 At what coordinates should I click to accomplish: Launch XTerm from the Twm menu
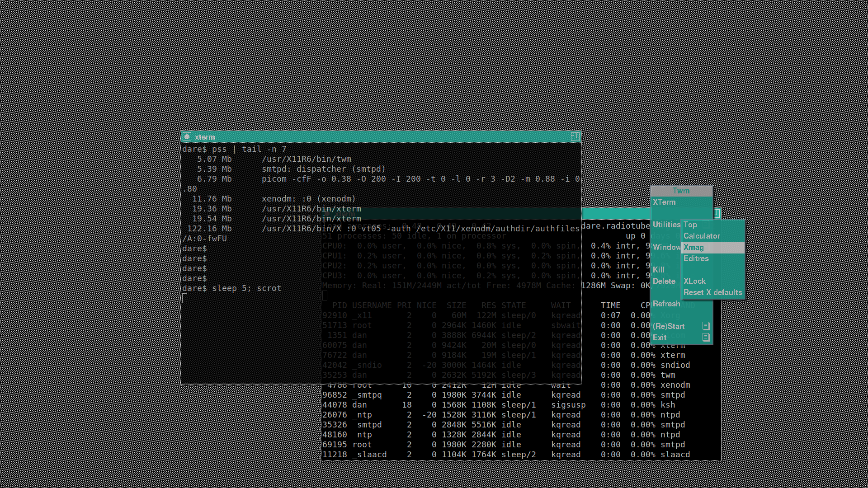click(664, 202)
